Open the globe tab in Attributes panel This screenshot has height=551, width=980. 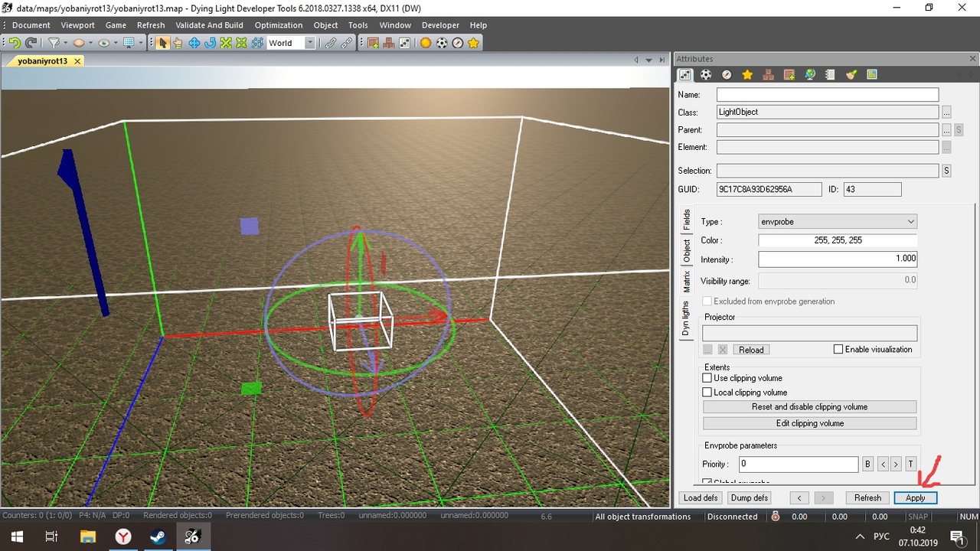coord(810,75)
